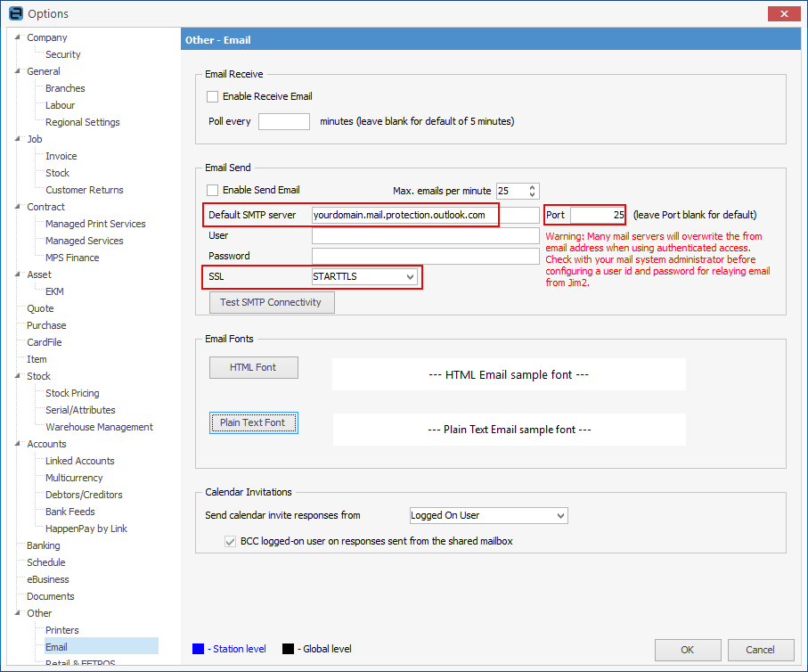Open the SSL dropdown showing STARTTLS
The width and height of the screenshot is (808, 672).
363,277
